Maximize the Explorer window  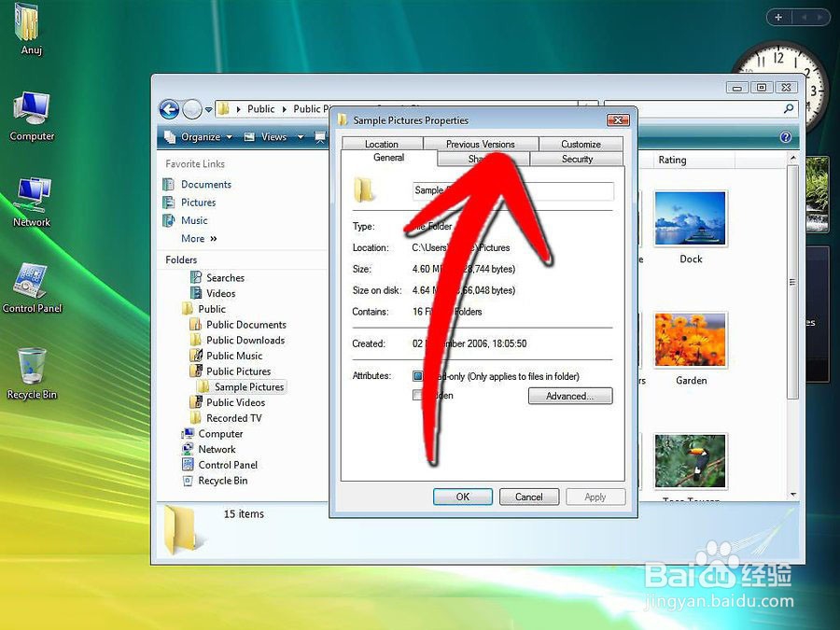pos(762,87)
